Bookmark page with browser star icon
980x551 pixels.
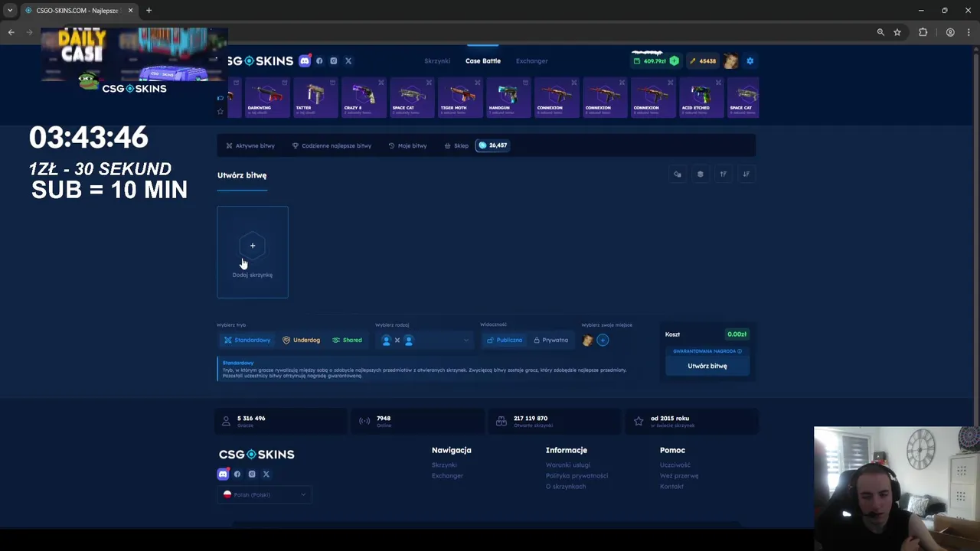coord(897,32)
